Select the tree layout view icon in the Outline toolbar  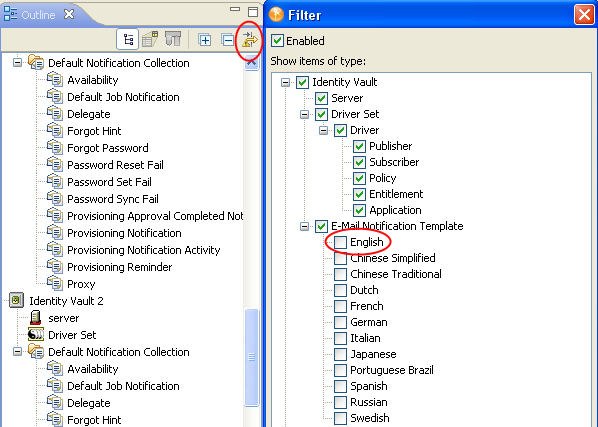click(x=128, y=39)
